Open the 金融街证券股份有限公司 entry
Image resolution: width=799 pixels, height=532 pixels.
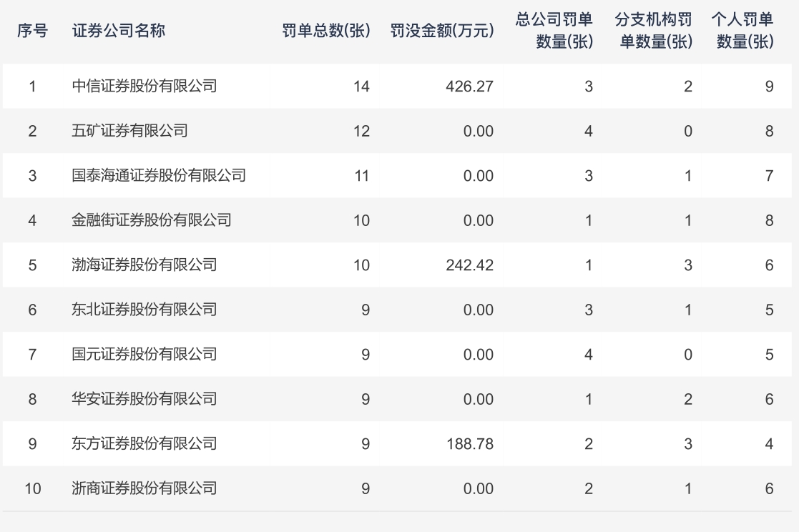tap(152, 220)
